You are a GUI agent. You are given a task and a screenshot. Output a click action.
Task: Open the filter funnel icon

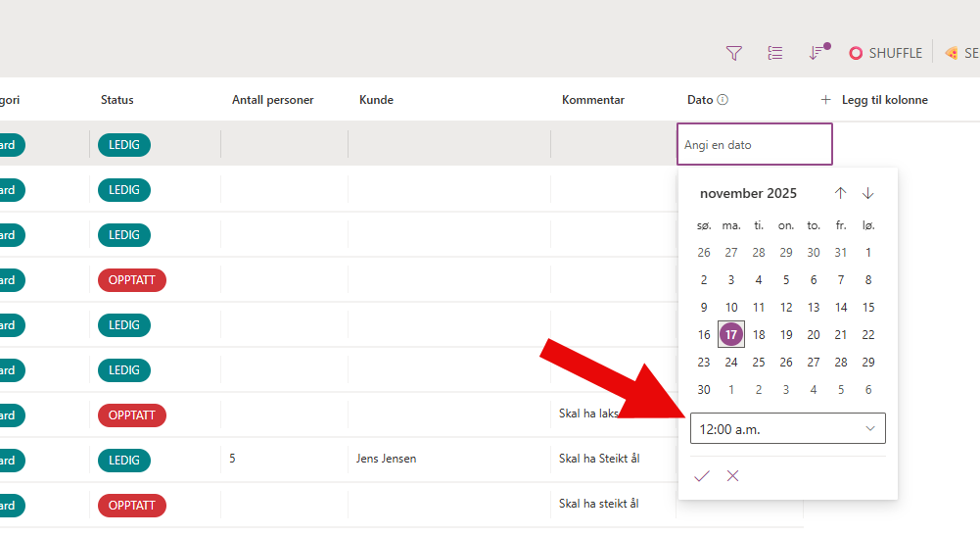click(733, 53)
